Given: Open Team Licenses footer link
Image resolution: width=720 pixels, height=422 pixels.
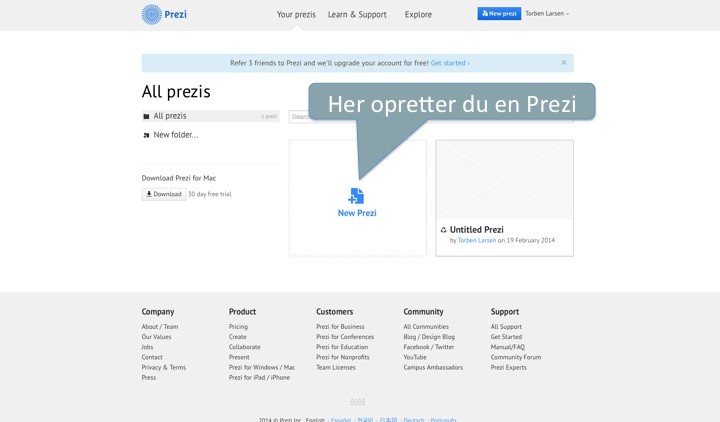Looking at the screenshot, I should tap(336, 367).
